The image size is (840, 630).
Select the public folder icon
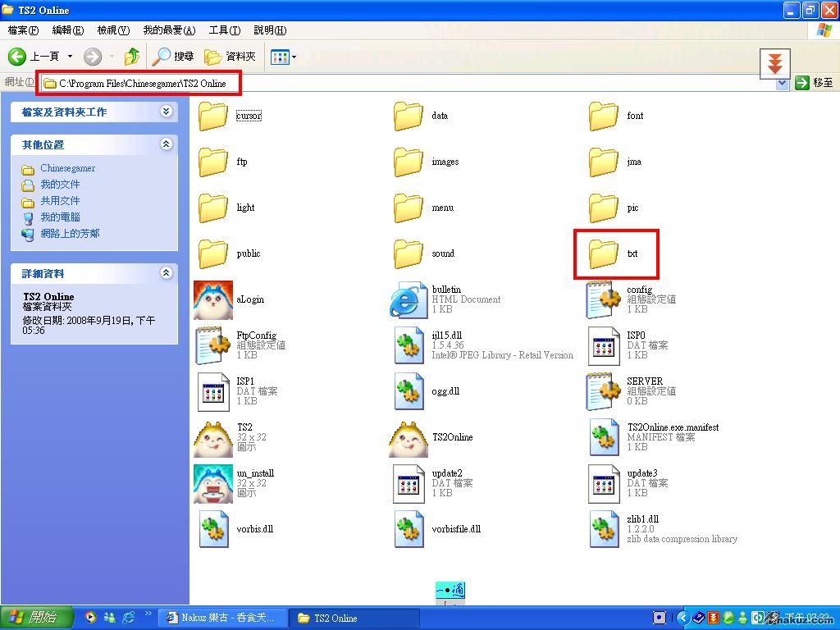coord(213,254)
